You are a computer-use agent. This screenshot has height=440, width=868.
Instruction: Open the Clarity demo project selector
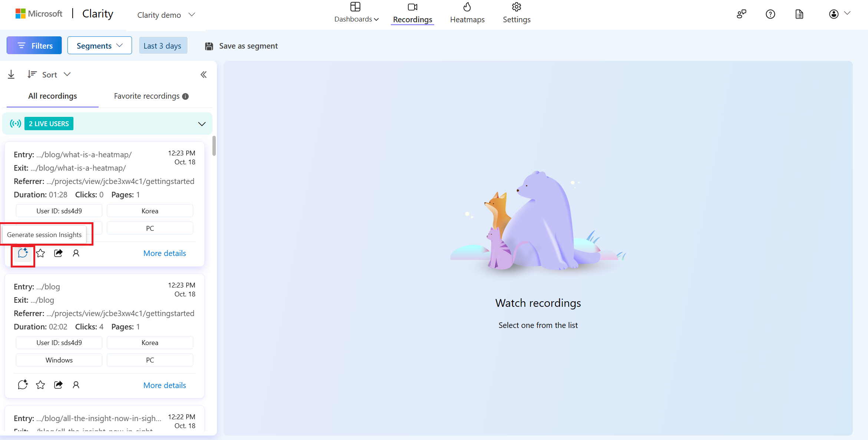pos(166,15)
